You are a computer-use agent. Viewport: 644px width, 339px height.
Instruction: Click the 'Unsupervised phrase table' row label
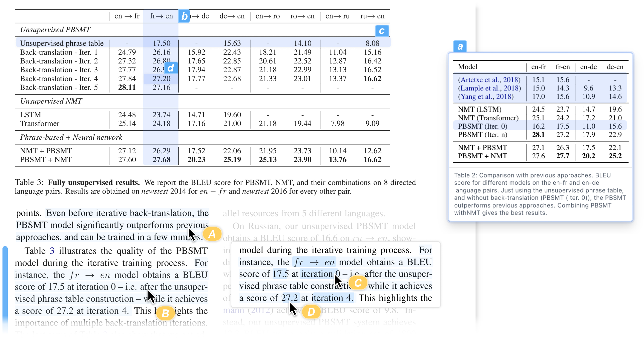click(62, 43)
